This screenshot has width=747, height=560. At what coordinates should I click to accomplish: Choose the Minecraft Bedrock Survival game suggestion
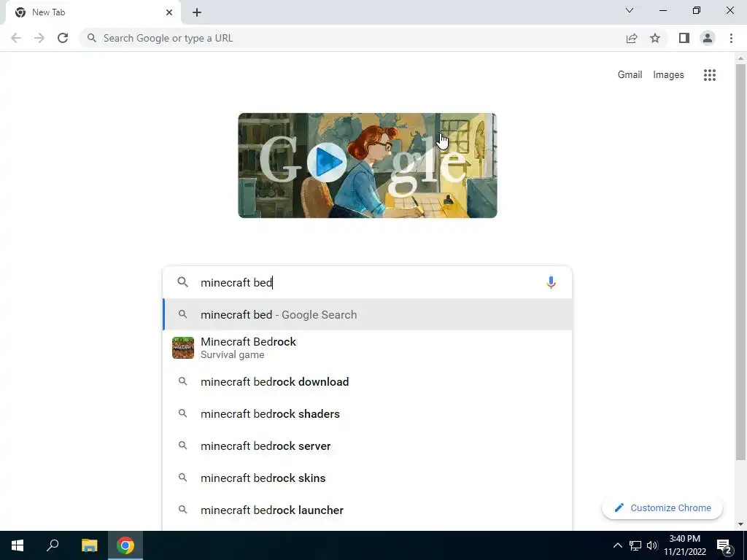point(368,348)
